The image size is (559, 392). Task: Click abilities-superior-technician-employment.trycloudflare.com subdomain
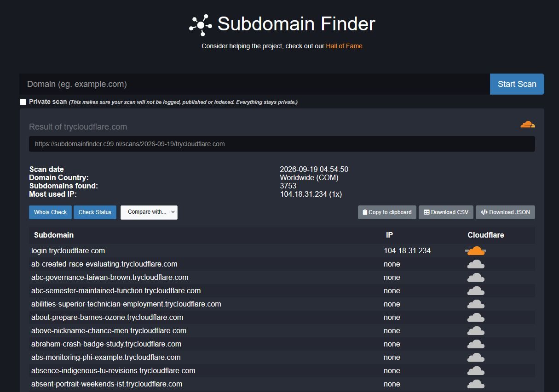(126, 304)
